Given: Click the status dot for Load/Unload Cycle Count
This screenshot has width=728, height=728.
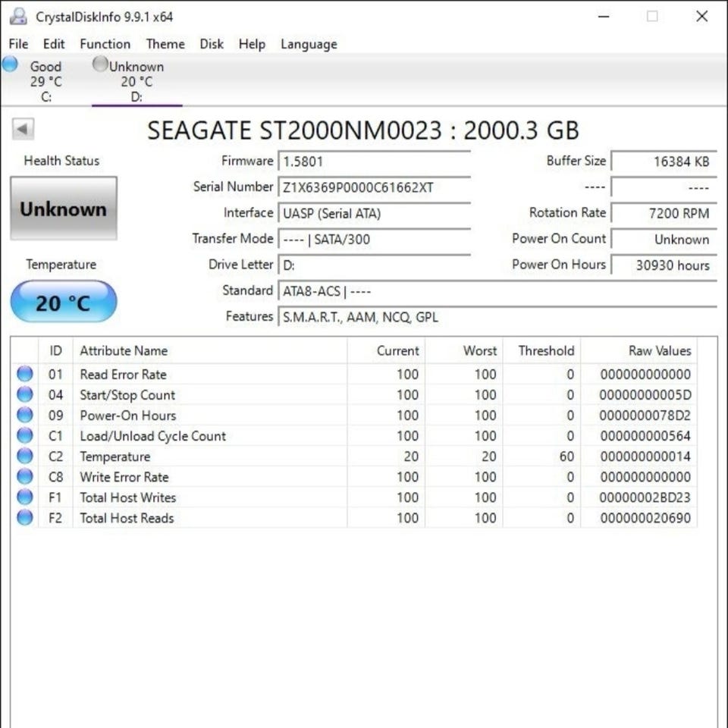Looking at the screenshot, I should coord(25,435).
